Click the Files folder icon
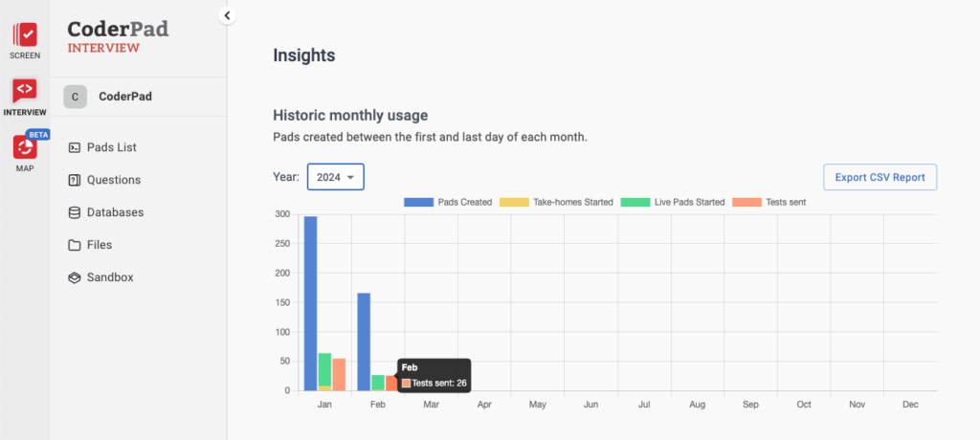The width and height of the screenshot is (980, 440). pos(75,245)
